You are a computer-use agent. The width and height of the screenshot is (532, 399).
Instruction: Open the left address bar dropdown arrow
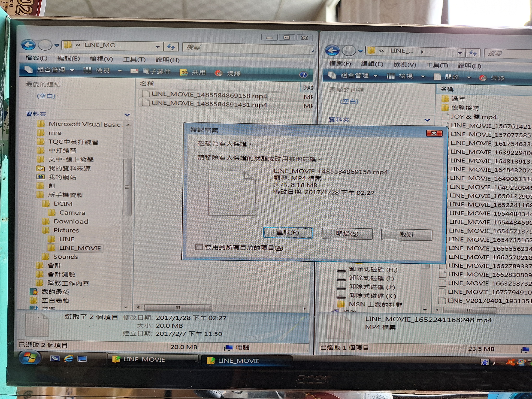point(157,47)
